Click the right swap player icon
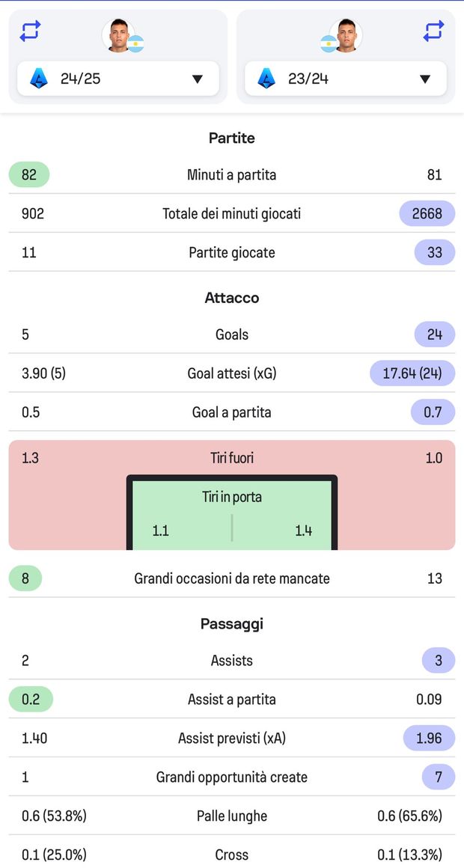 [x=433, y=31]
